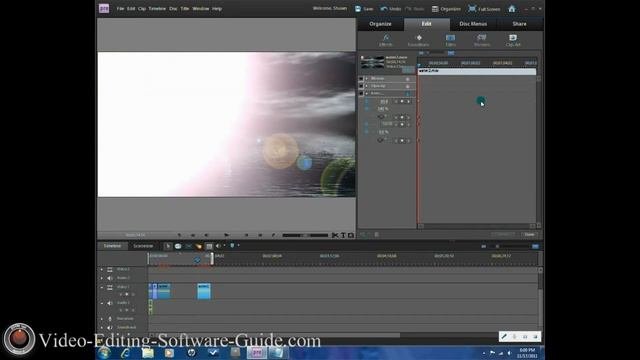
Task: Click the Freeze Frame camera icon
Action: (x=351, y=235)
